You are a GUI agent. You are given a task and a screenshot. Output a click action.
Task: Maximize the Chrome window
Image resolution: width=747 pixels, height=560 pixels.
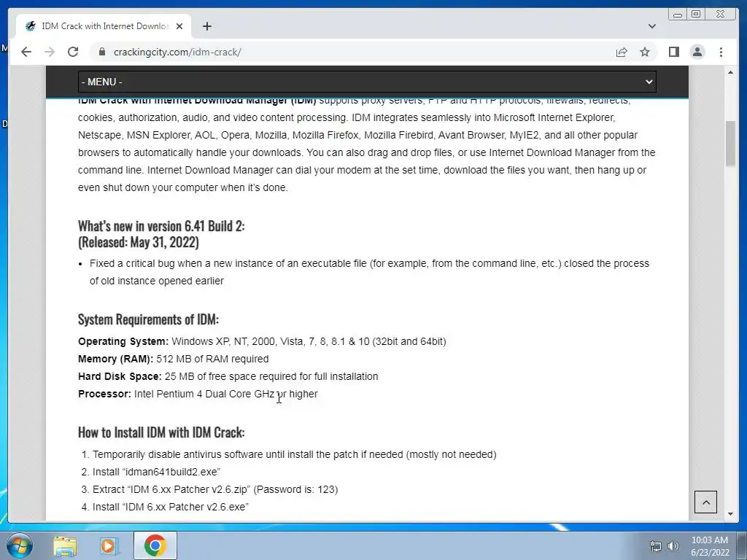click(x=695, y=15)
